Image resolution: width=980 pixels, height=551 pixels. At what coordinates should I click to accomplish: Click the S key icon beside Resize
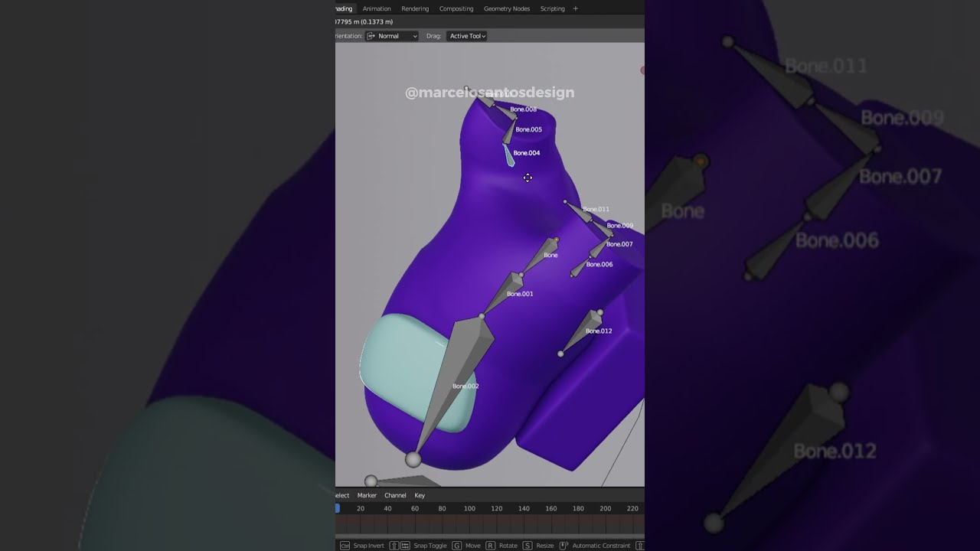tap(528, 546)
